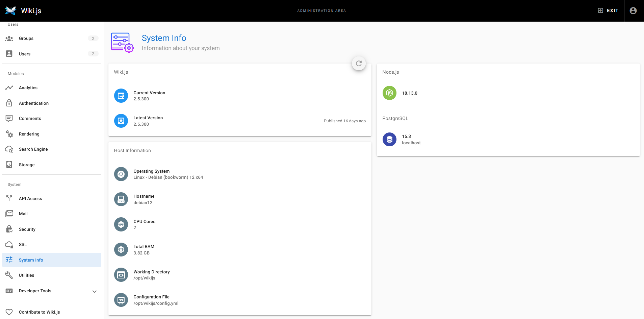Click the Hostname computer icon
The height and width of the screenshot is (319, 644).
tap(121, 199)
